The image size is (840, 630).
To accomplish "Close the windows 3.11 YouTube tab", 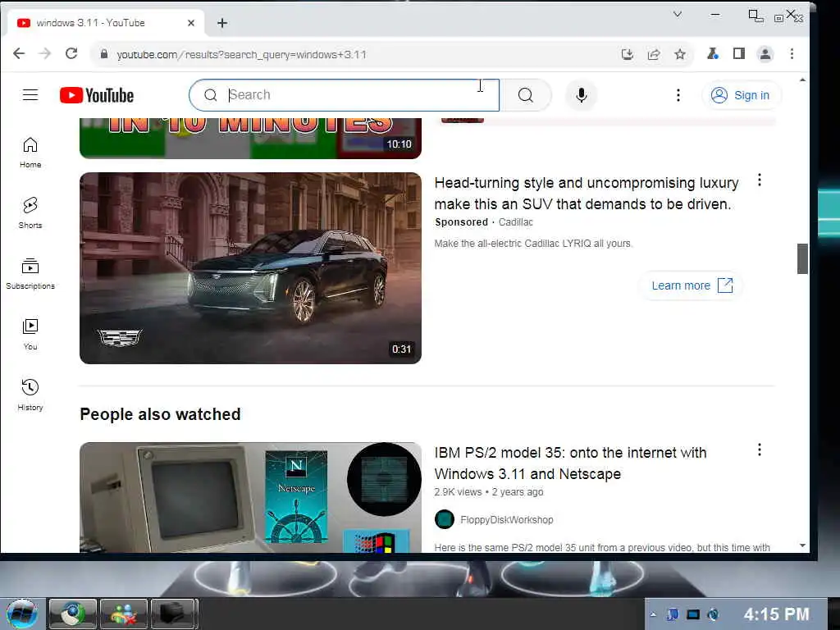I will coord(191,23).
